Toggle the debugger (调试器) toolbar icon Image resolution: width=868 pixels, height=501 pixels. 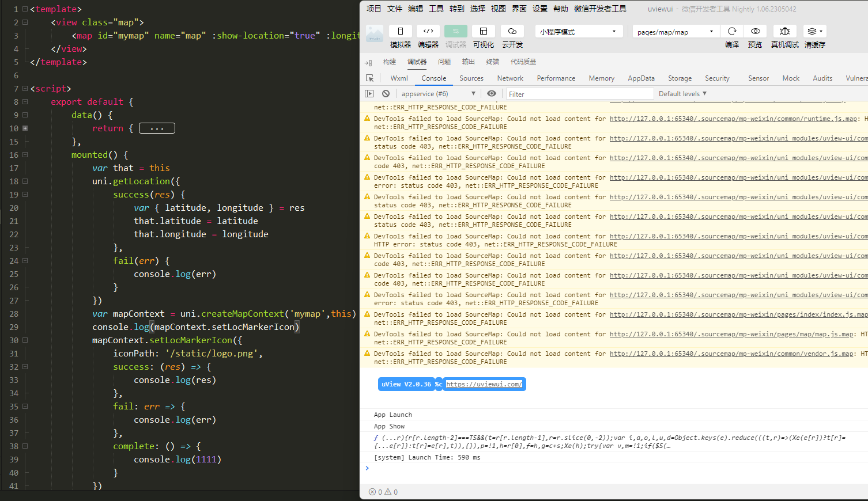pyautogui.click(x=456, y=31)
